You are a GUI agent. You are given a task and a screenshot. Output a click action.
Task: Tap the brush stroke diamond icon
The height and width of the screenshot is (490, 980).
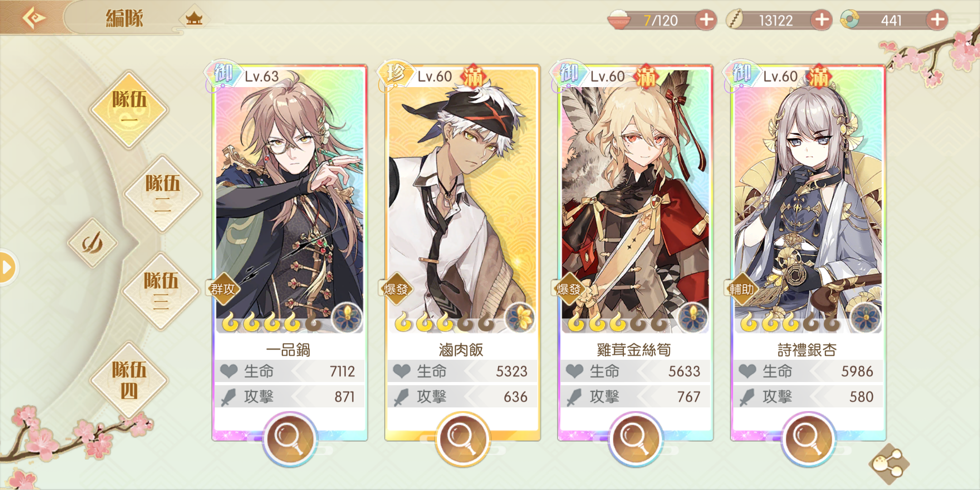[x=93, y=243]
